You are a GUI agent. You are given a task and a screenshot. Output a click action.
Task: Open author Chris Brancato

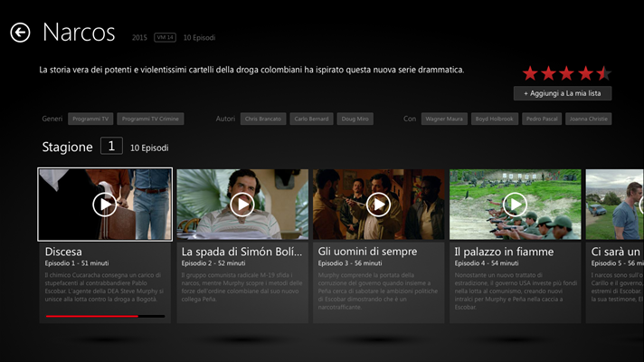(x=263, y=119)
